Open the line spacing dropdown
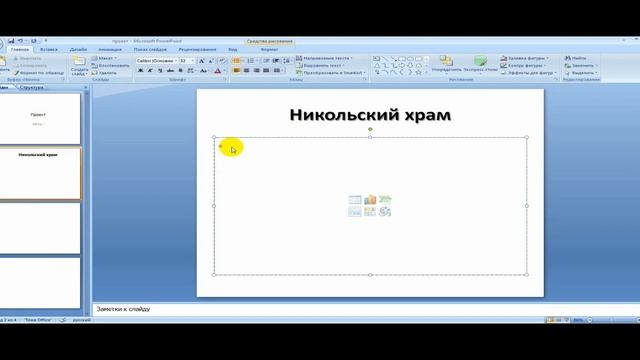640x360 pixels. [x=288, y=61]
